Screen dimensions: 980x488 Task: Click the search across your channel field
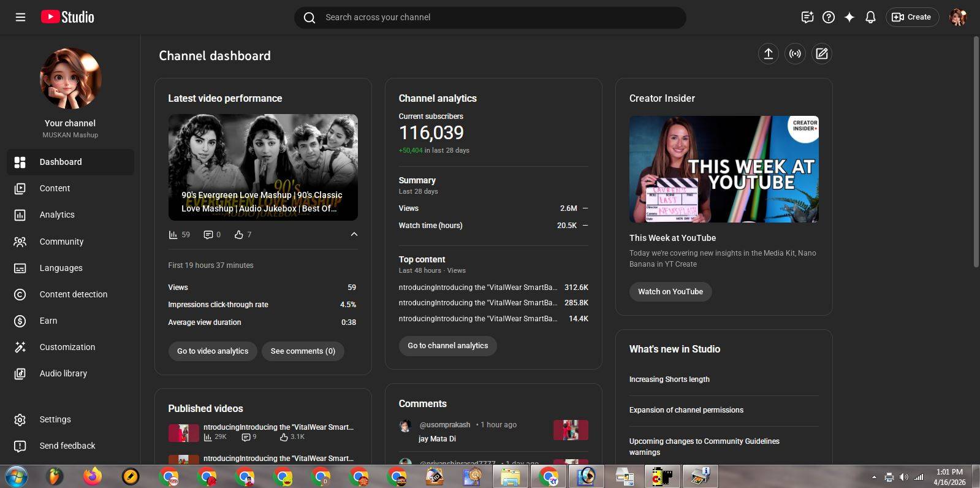click(x=490, y=17)
